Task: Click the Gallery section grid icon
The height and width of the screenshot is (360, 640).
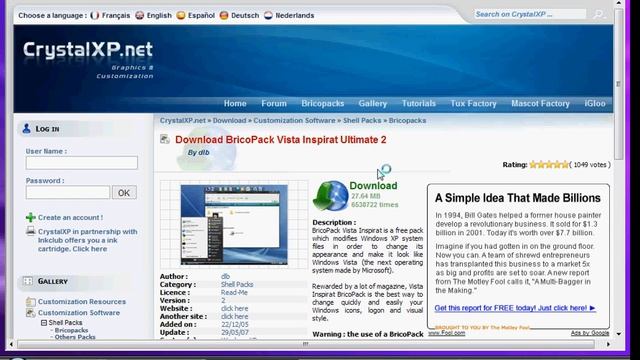Action: coord(28,281)
